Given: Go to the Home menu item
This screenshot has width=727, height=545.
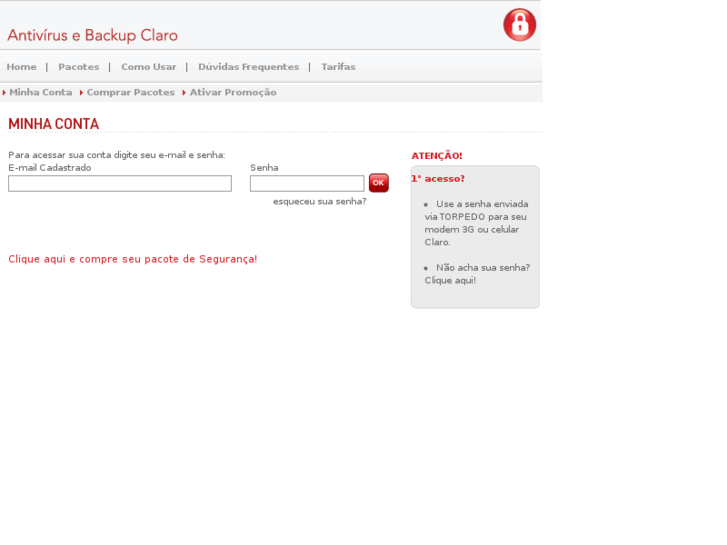Looking at the screenshot, I should pyautogui.click(x=21, y=67).
